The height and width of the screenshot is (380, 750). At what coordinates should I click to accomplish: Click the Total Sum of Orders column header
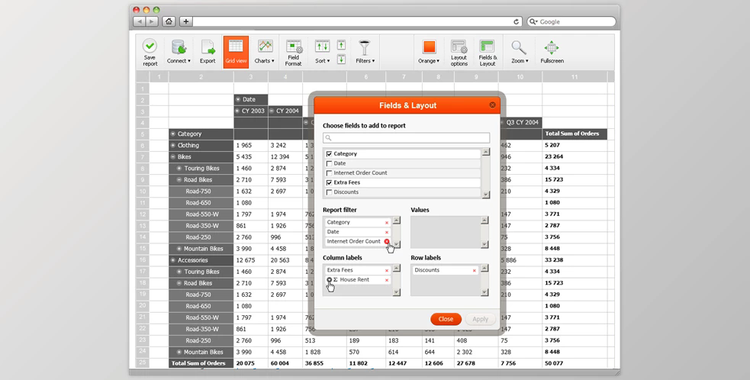tap(574, 134)
